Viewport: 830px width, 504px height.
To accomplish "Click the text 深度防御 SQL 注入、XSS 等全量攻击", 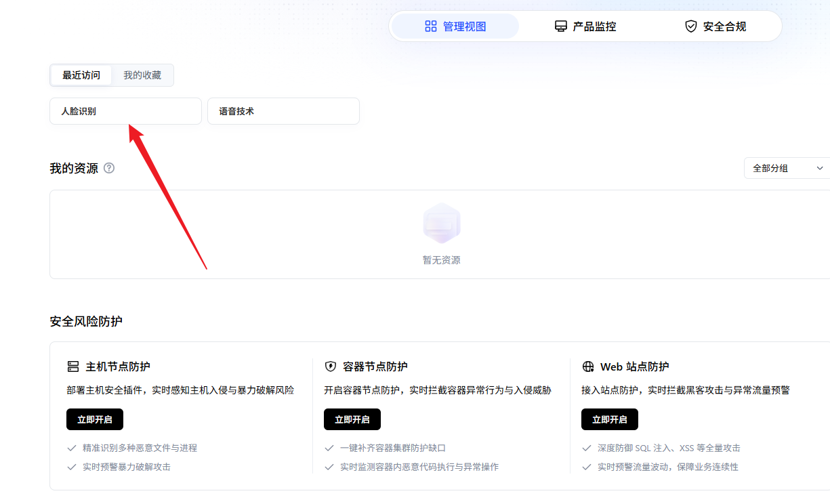I will [669, 448].
